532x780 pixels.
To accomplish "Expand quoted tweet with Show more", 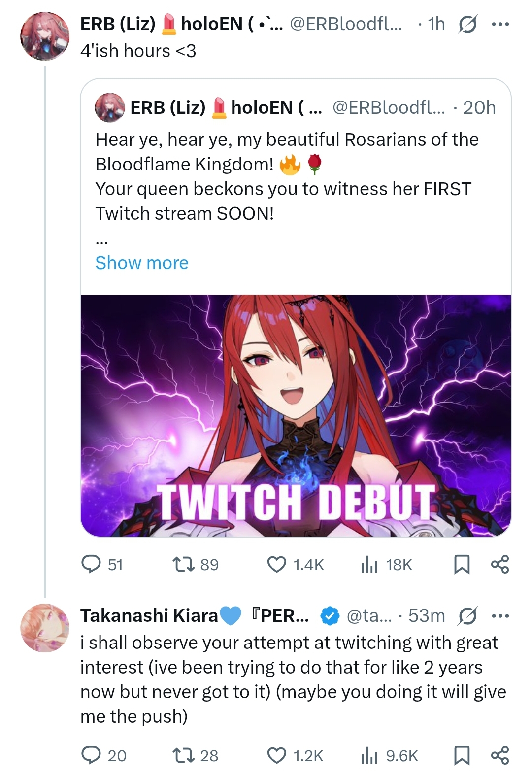I will point(142,263).
